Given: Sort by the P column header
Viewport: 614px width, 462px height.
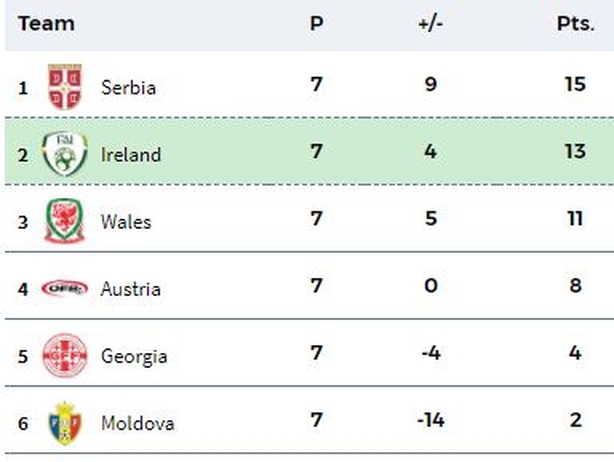Looking at the screenshot, I should pos(316,23).
